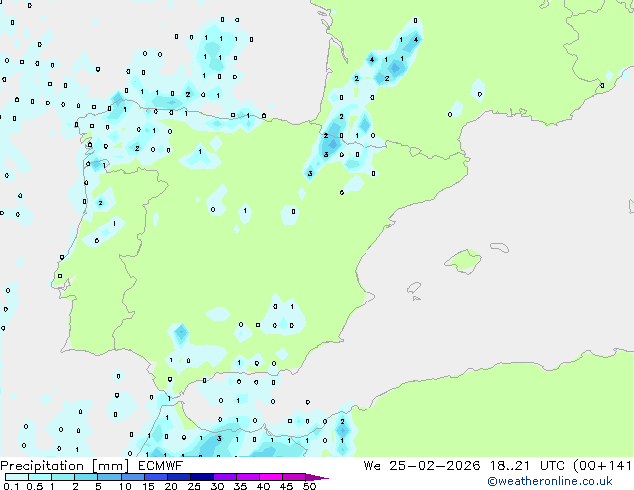
Task: Click the "(00+141" forecast offset text
Action: click(603, 466)
